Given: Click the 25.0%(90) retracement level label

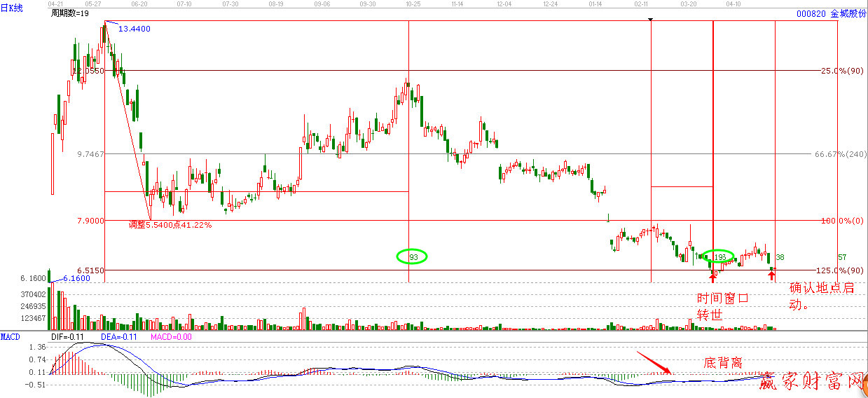Looking at the screenshot, I should (x=842, y=71).
